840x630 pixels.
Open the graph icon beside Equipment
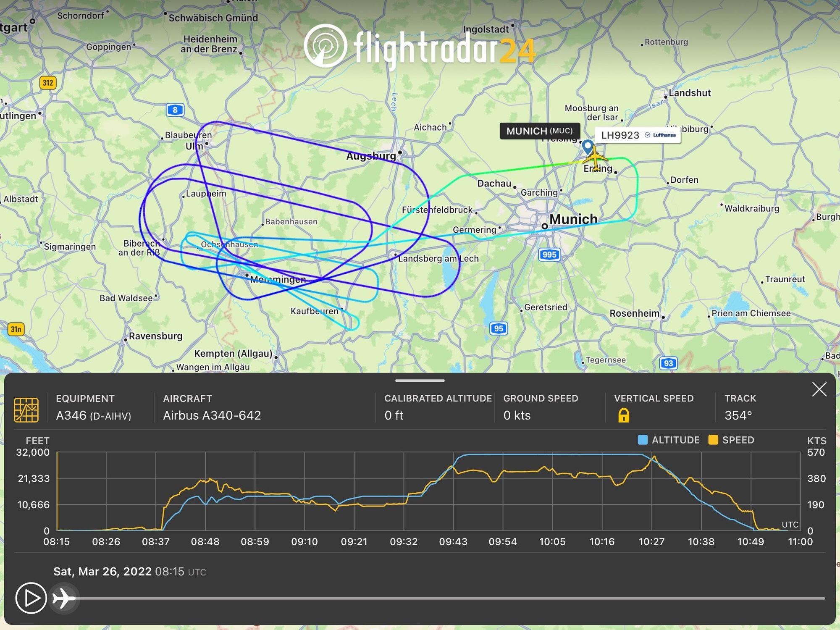coord(26,409)
